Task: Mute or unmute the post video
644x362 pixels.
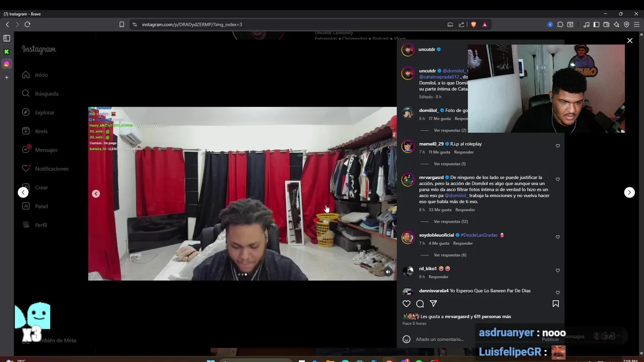Action: click(388, 272)
